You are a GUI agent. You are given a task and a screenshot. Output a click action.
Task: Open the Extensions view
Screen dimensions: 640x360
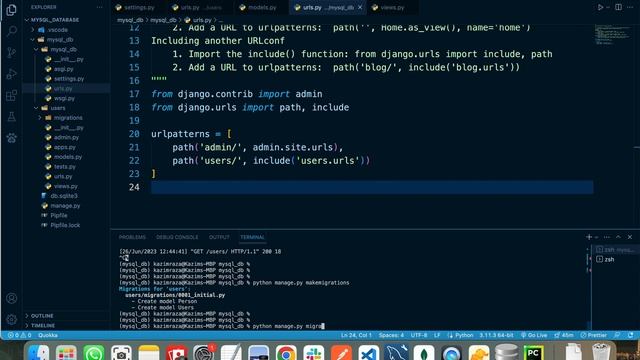pyautogui.click(x=11, y=96)
